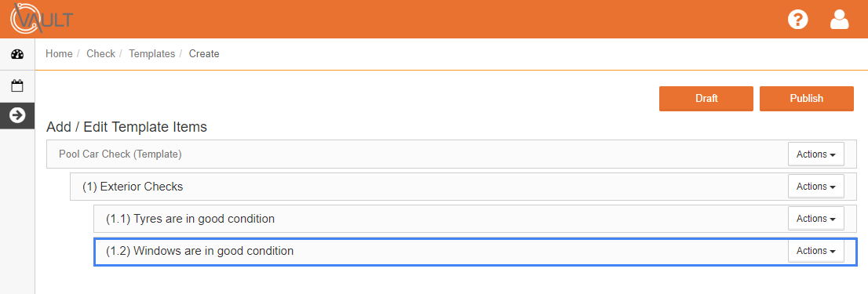Click the right arrow sidebar icon
Image resolution: width=868 pixels, height=294 pixels.
[x=18, y=115]
